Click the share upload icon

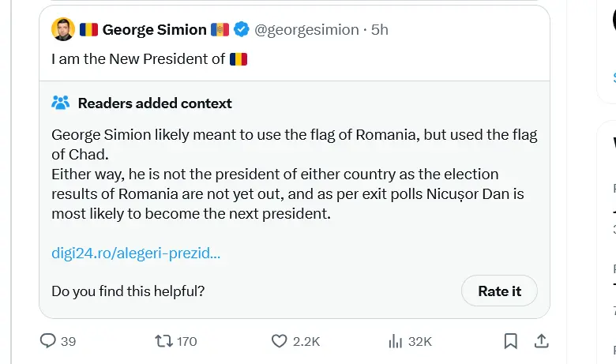tap(542, 341)
